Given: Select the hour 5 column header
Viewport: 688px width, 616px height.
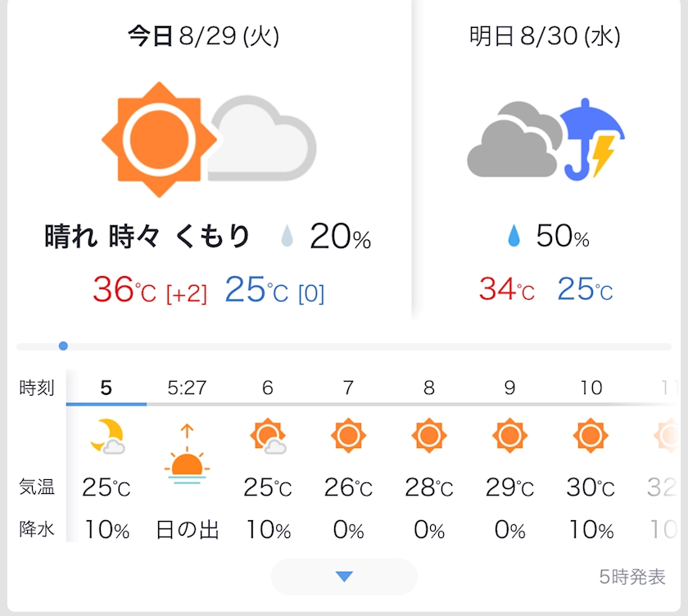Looking at the screenshot, I should tap(106, 387).
